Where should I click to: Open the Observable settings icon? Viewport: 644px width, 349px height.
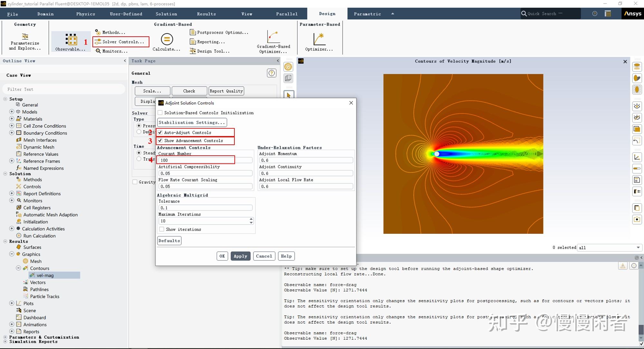(71, 39)
